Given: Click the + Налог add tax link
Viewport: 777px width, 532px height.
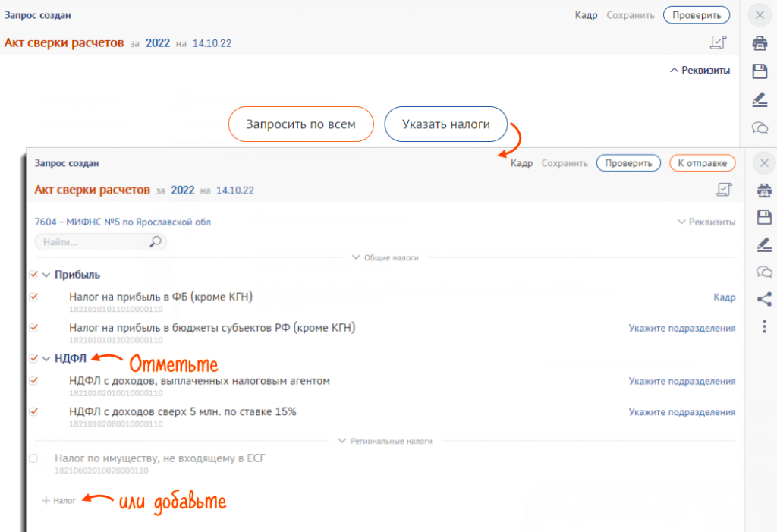Looking at the screenshot, I should point(59,501).
